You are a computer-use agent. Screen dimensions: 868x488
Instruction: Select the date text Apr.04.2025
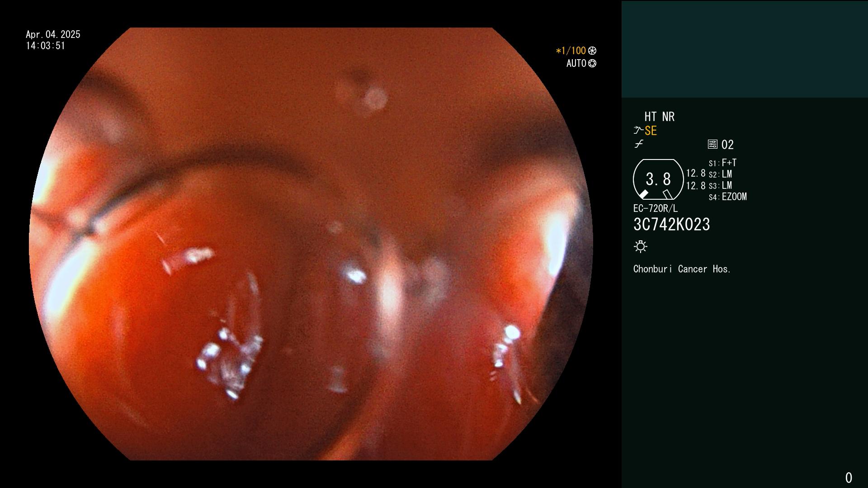coord(53,34)
